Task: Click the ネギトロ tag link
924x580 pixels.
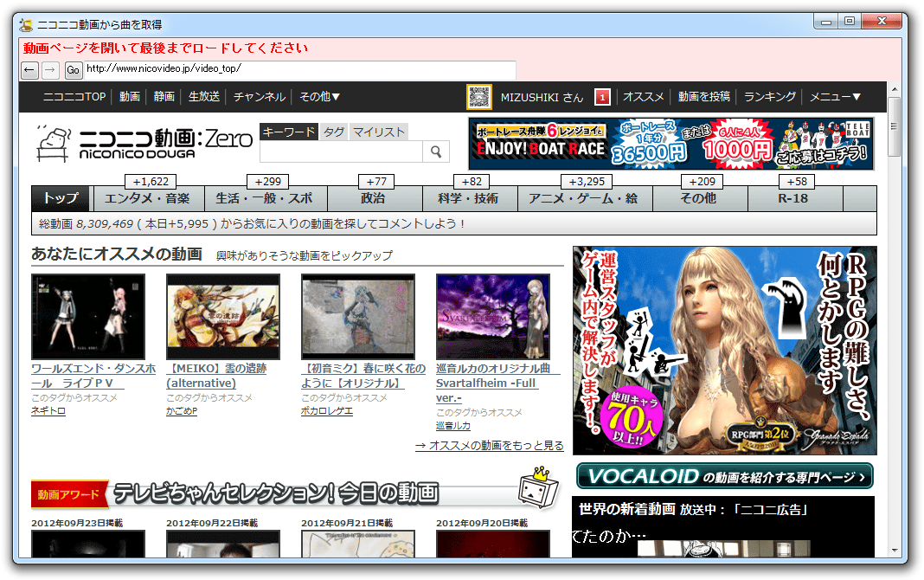Action: [48, 411]
